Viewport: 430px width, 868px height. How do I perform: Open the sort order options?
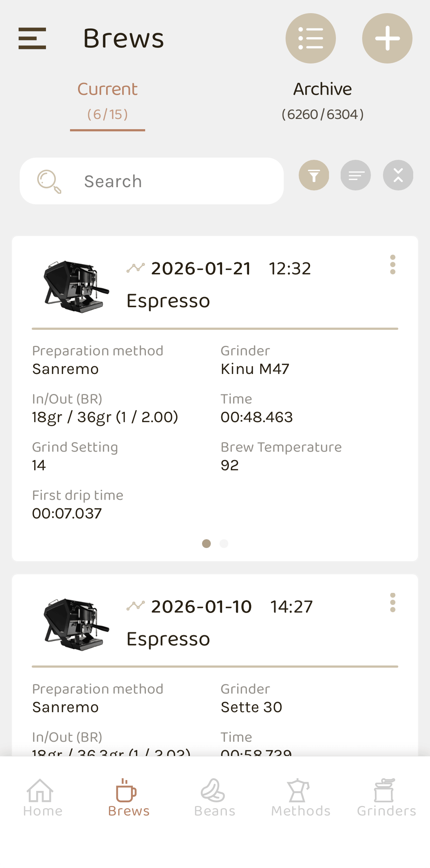(x=356, y=175)
